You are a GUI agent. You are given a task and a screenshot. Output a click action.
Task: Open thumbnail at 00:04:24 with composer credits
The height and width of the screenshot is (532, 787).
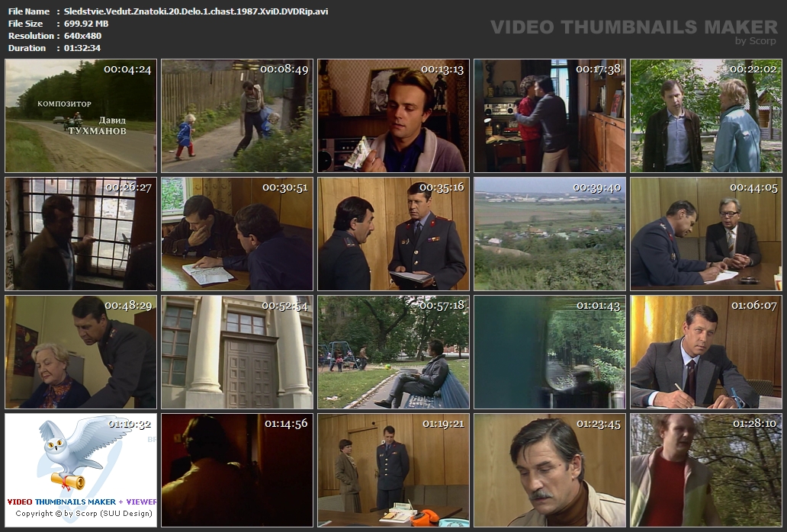pos(81,116)
